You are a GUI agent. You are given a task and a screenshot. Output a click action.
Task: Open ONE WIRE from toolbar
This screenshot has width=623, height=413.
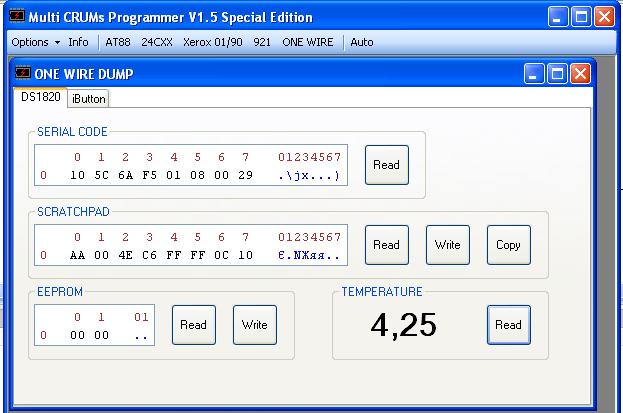(308, 42)
